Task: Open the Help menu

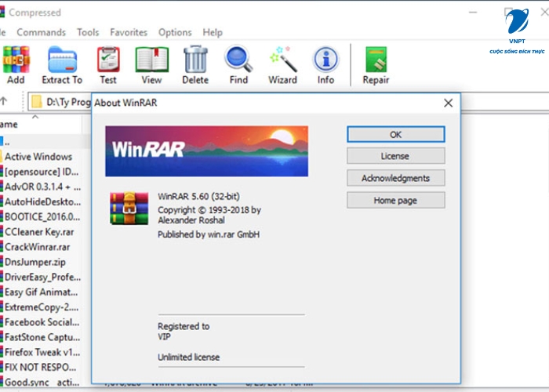Action: [213, 32]
